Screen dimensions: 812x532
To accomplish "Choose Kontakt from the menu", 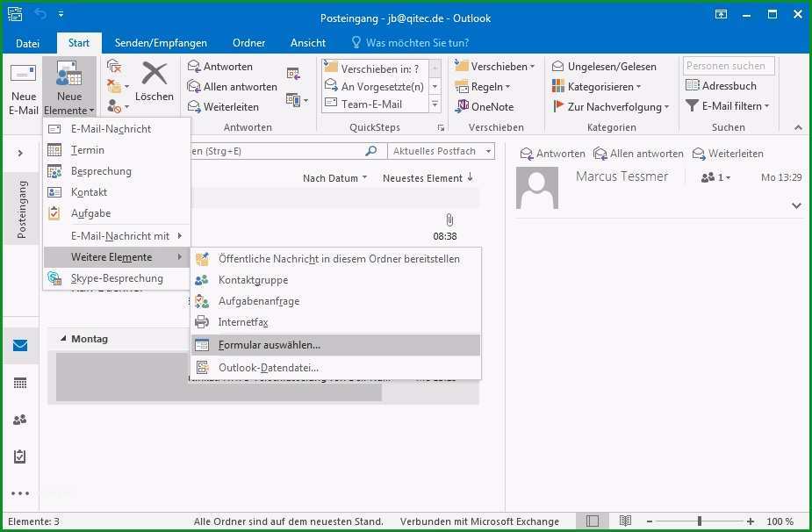I will tap(117, 192).
